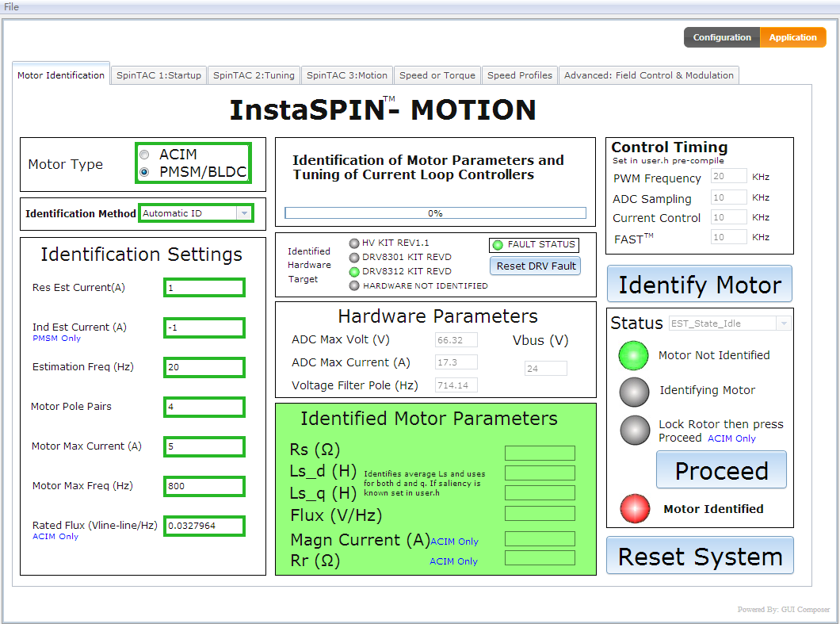
Task: Click the green FAULT STATUS indicator light
Action: tap(498, 245)
